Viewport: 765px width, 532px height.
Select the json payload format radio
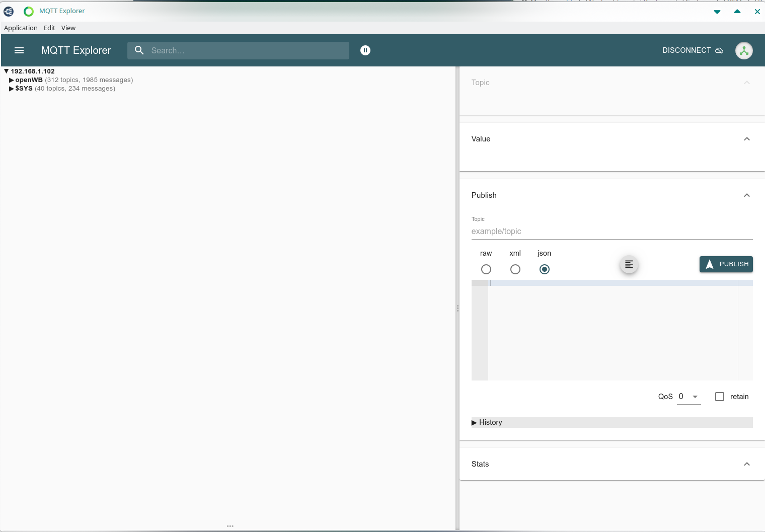[544, 269]
